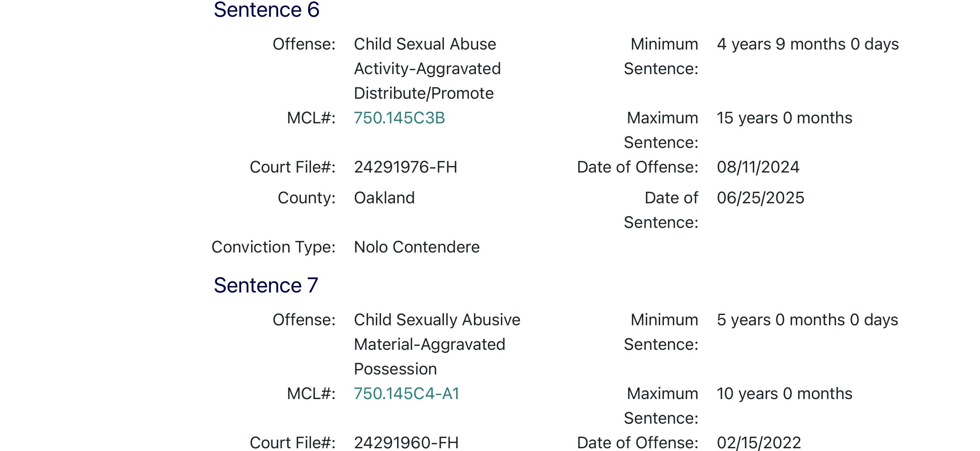Click minimum sentence 5 years 0 months
The height and width of the screenshot is (451, 980).
807,320
